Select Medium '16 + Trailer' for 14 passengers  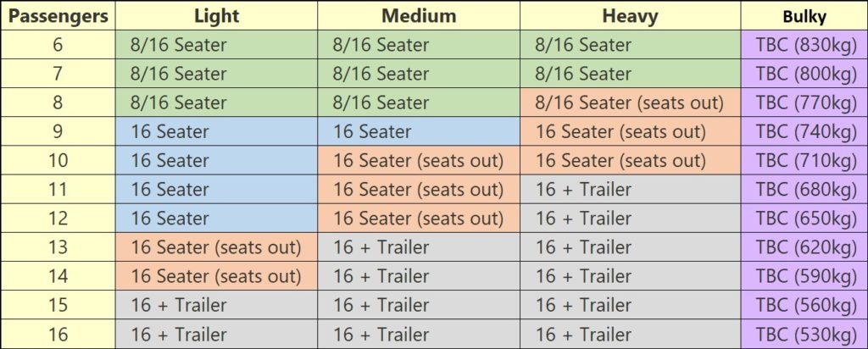coord(419,276)
